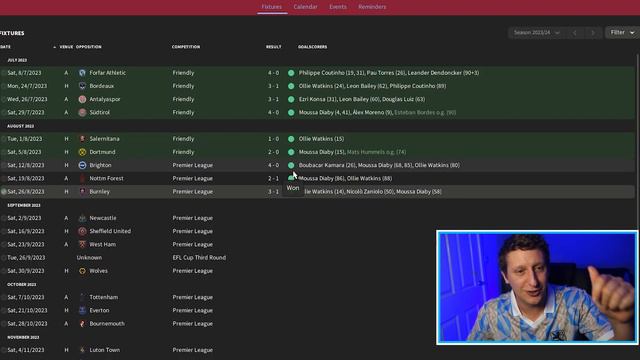Open the Season 2023/24 dropdown
This screenshot has height=360, width=640.
536,32
